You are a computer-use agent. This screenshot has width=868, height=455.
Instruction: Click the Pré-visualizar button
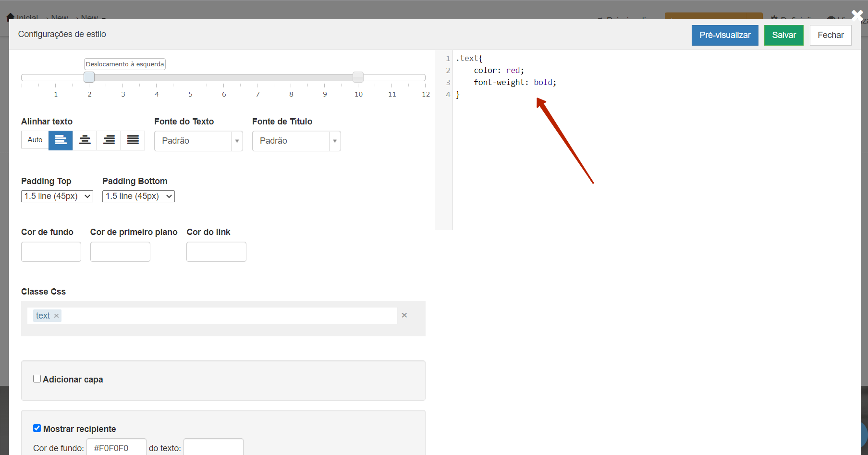pos(724,35)
